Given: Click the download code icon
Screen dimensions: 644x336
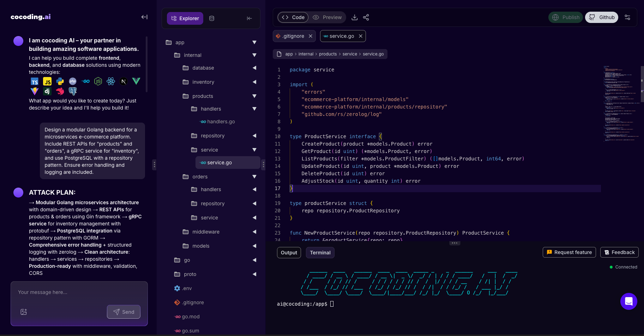Looking at the screenshot, I should click(x=355, y=17).
